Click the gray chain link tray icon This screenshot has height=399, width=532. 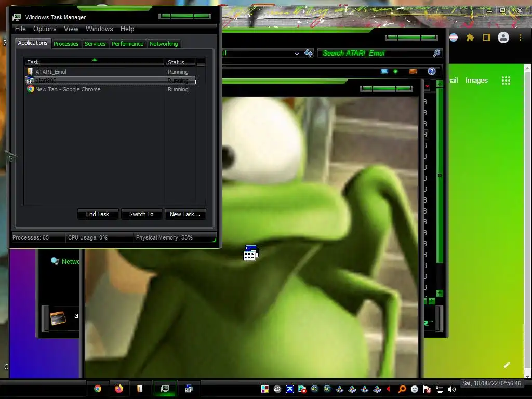click(x=277, y=389)
